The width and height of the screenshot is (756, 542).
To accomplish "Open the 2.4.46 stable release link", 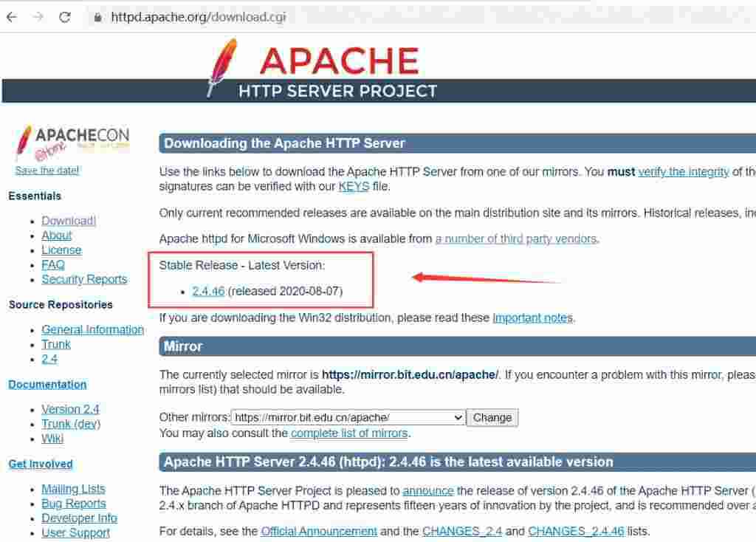I will coord(208,291).
